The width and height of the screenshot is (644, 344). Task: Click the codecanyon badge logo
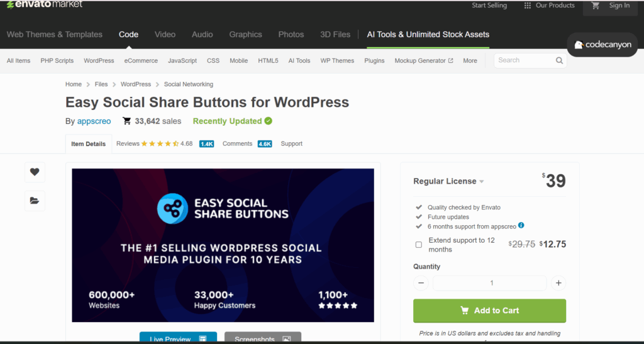click(x=602, y=45)
